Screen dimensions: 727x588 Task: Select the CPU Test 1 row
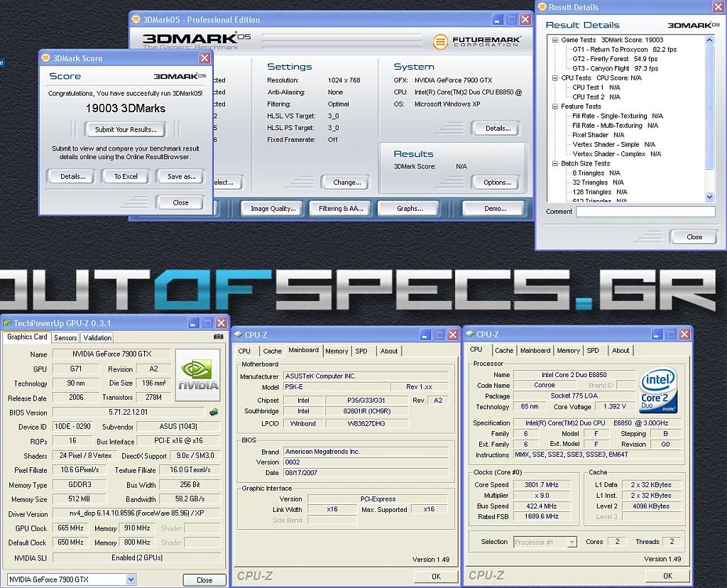pyautogui.click(x=596, y=87)
